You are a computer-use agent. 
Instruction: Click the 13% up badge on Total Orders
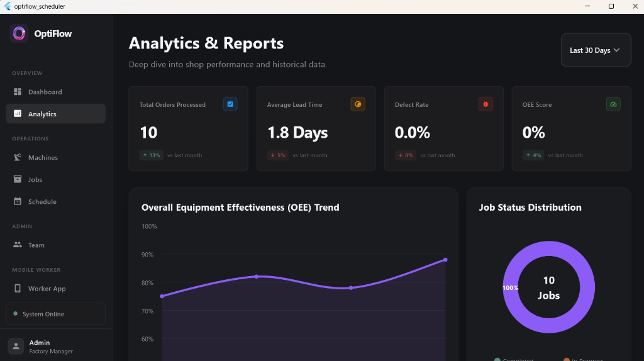point(151,155)
